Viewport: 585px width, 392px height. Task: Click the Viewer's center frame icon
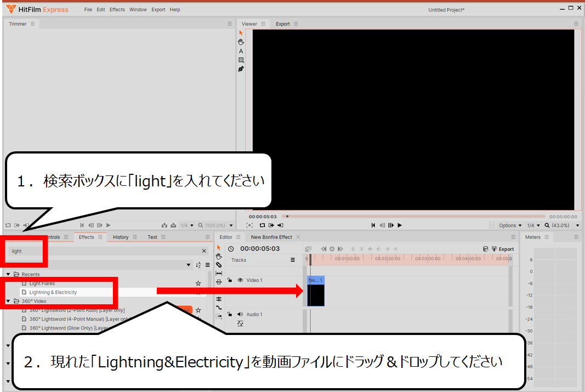point(249,225)
